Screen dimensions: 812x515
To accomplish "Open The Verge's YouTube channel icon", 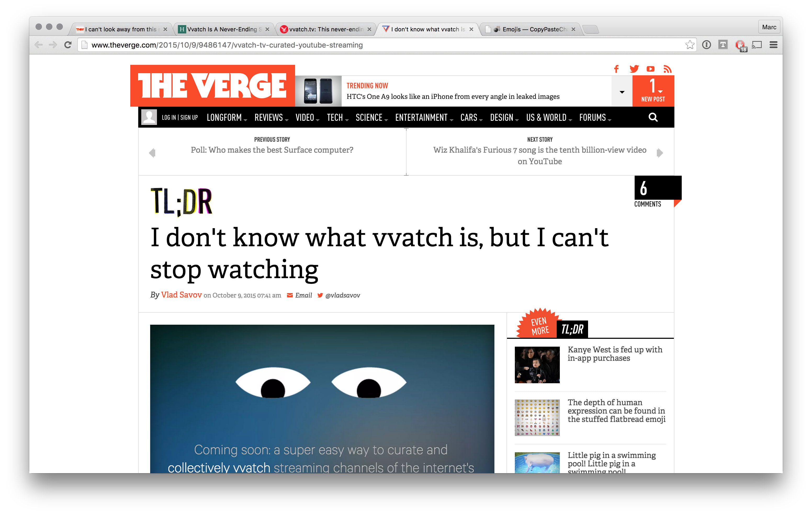I will point(651,69).
